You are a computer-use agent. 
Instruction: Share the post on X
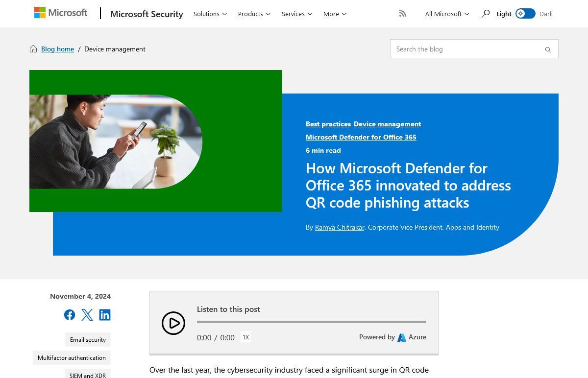[x=87, y=315]
